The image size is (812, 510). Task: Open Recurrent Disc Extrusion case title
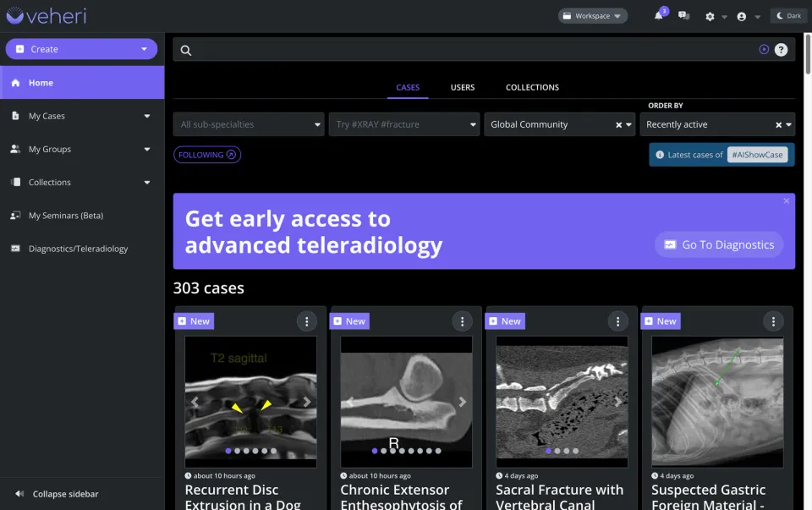pyautogui.click(x=243, y=497)
